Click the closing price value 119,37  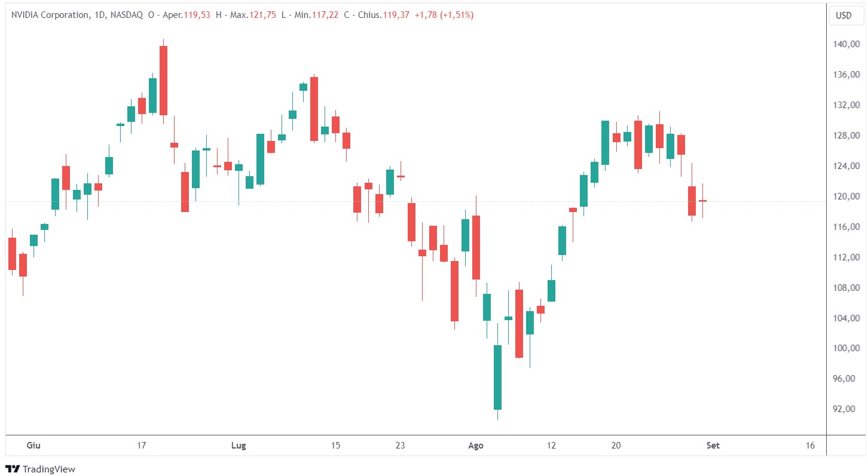tap(398, 15)
